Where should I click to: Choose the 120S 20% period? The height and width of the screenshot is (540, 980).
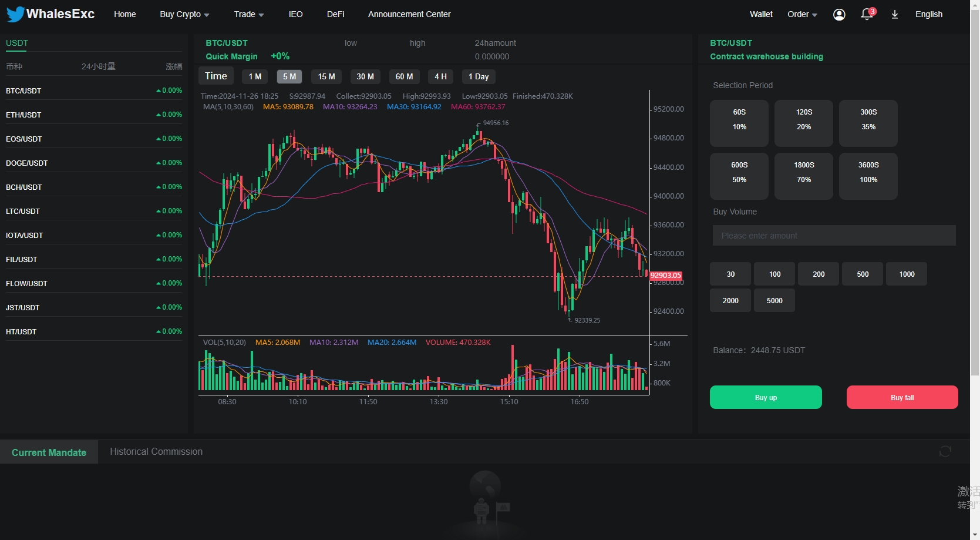(804, 123)
